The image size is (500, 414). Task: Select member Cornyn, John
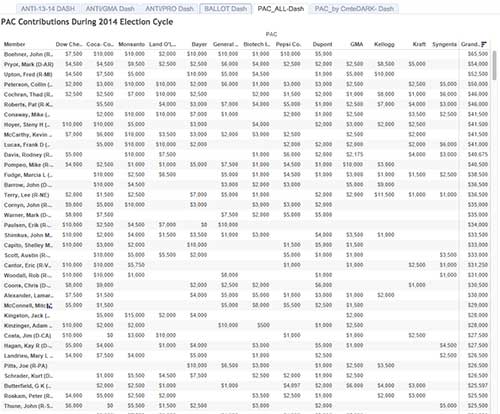coord(28,205)
